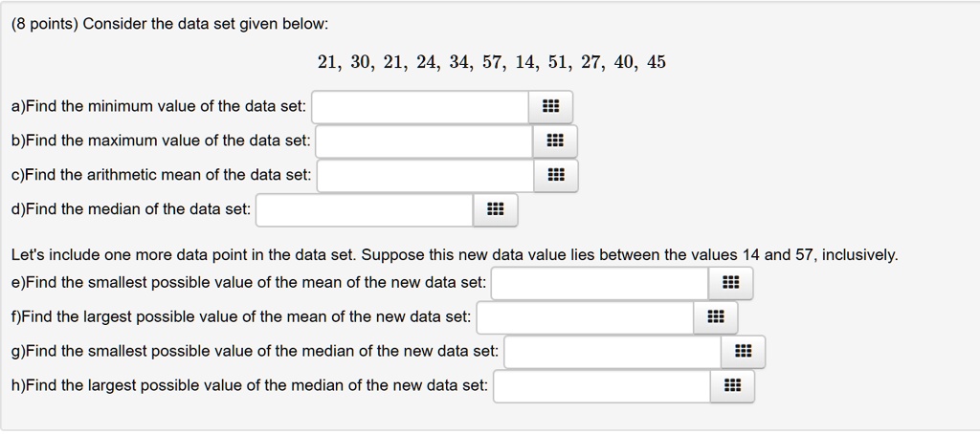The image size is (980, 434).
Task: Open equation editor icon for arithmetic mean
Action: coord(556,176)
